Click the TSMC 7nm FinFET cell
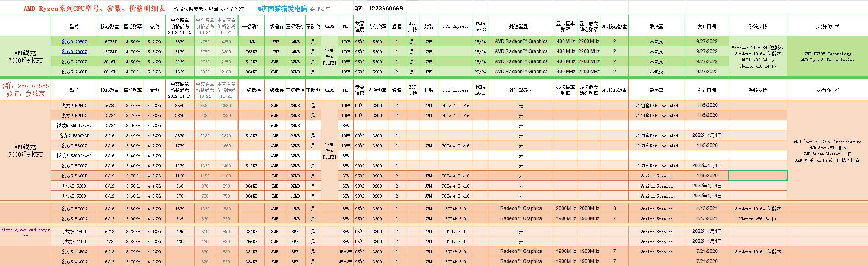Viewport: 868px width, 266px height. pos(329,151)
